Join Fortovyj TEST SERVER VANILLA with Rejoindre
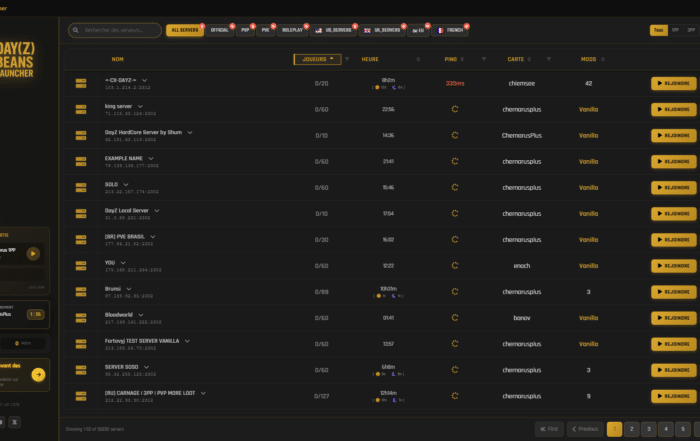 pos(673,344)
